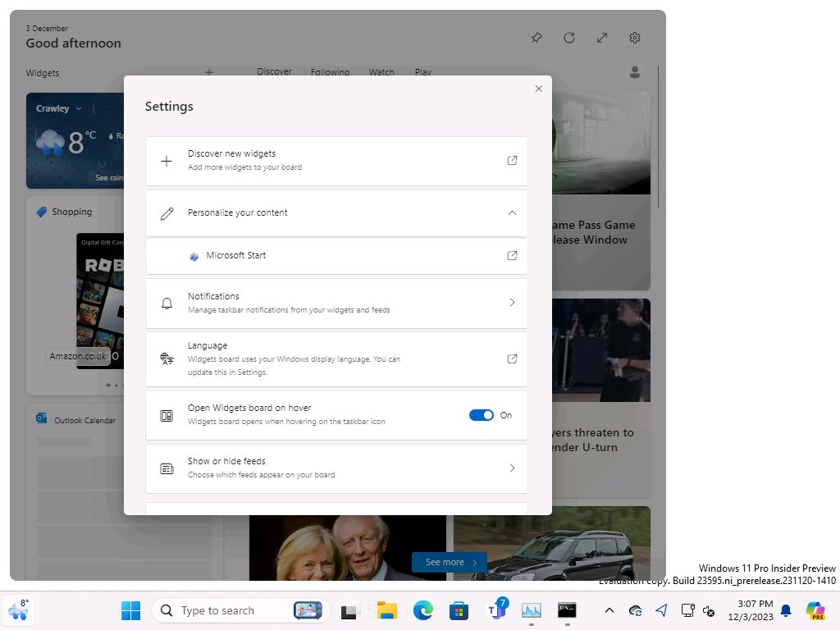Open Microsoft Store from taskbar
Image resolution: width=840 pixels, height=630 pixels.
pyautogui.click(x=459, y=610)
